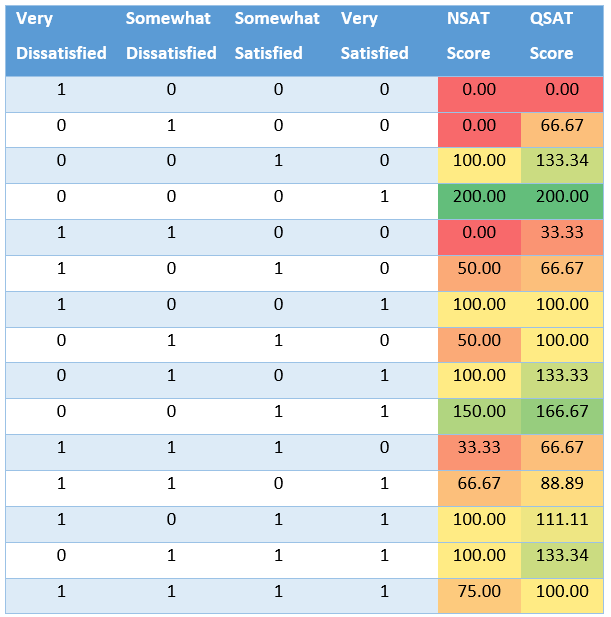
Task: Click the QSAT Score column header
Action: pyautogui.click(x=562, y=37)
